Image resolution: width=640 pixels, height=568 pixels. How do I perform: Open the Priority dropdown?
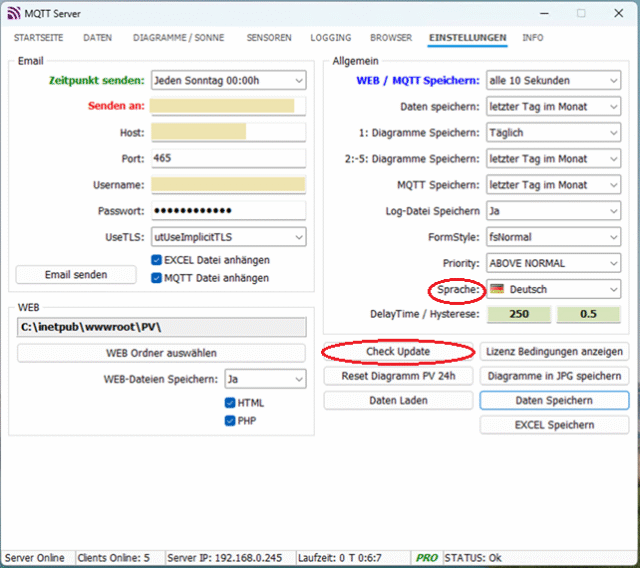(553, 263)
